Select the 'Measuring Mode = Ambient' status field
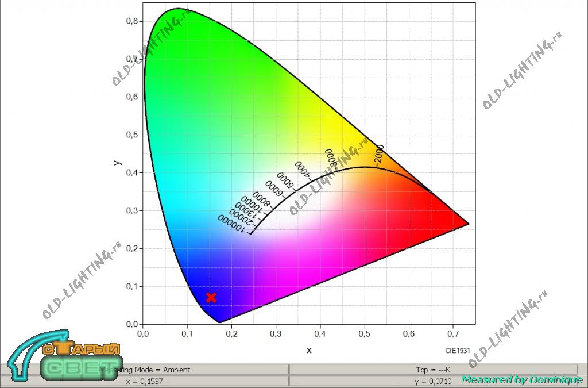 [x=145, y=370]
